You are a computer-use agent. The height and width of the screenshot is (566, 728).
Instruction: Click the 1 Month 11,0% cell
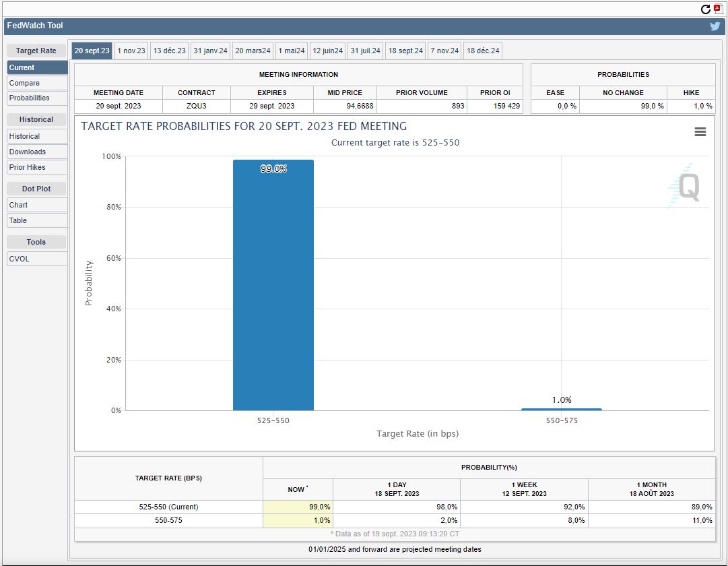[651, 520]
